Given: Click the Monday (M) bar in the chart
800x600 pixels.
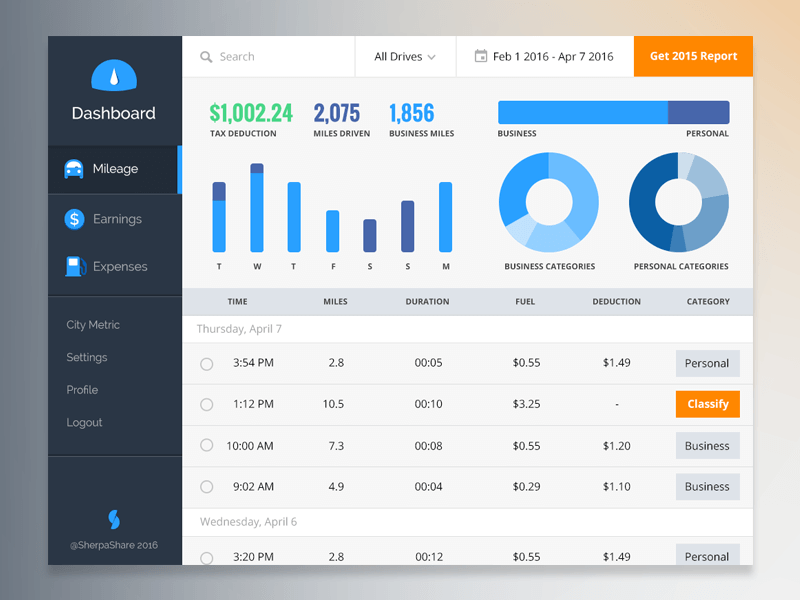Looking at the screenshot, I should click(x=445, y=217).
